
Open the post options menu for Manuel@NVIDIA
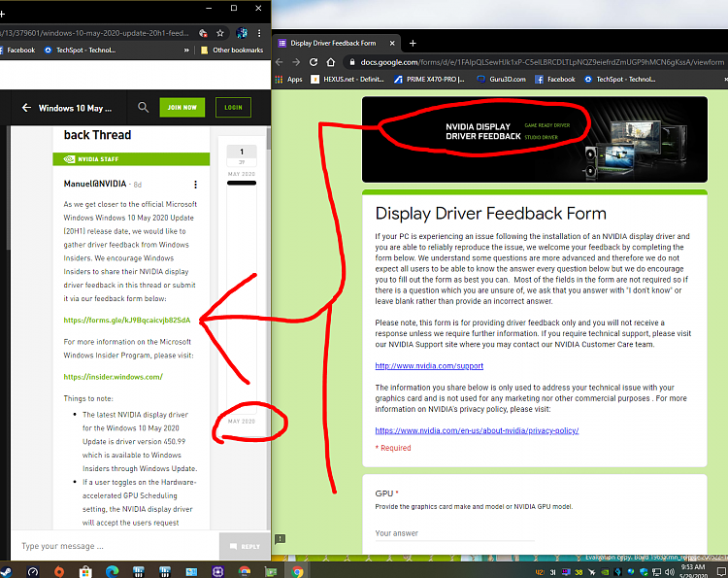coord(195,185)
